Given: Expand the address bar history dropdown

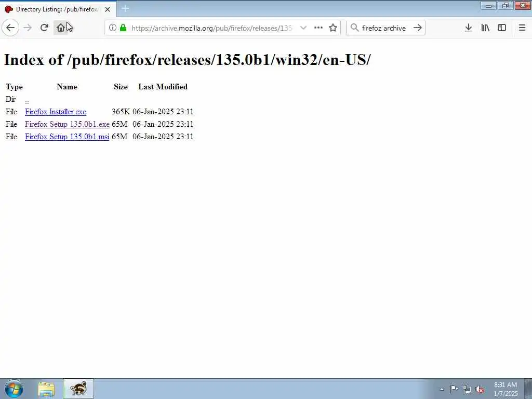Looking at the screenshot, I should [x=303, y=28].
